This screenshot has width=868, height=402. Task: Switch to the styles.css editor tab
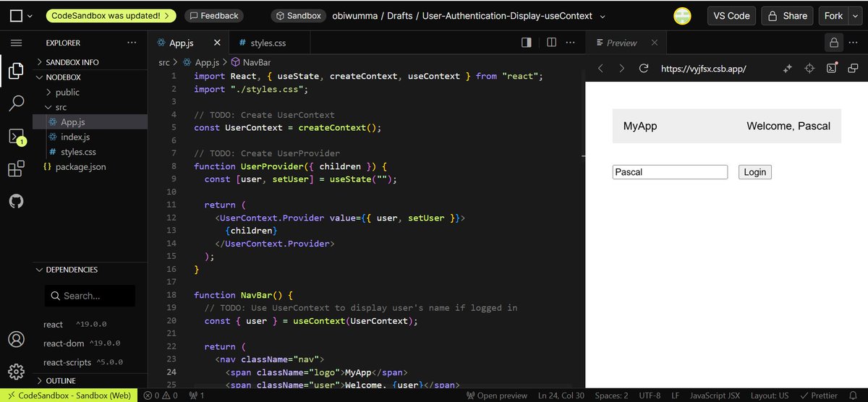(x=268, y=43)
